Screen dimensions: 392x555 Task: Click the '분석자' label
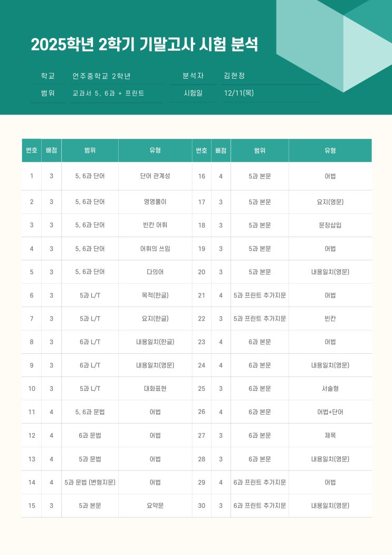[193, 76]
